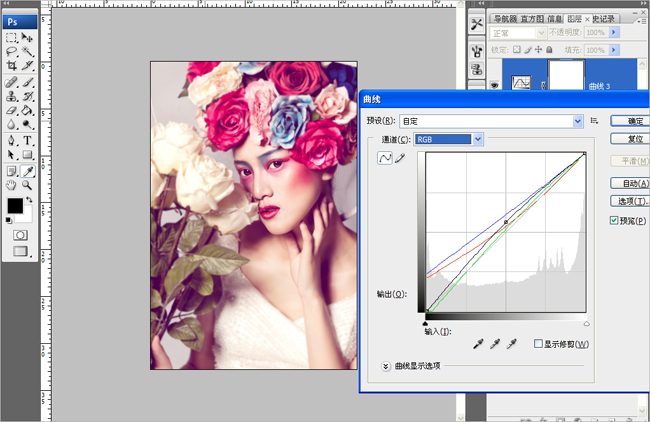Swap foreground and background colors
This screenshot has width=650, height=422.
[x=29, y=199]
